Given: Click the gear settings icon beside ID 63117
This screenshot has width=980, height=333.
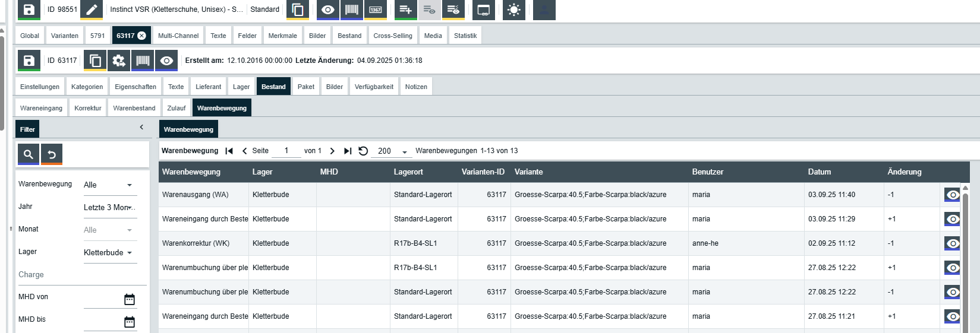Looking at the screenshot, I should click(x=119, y=61).
